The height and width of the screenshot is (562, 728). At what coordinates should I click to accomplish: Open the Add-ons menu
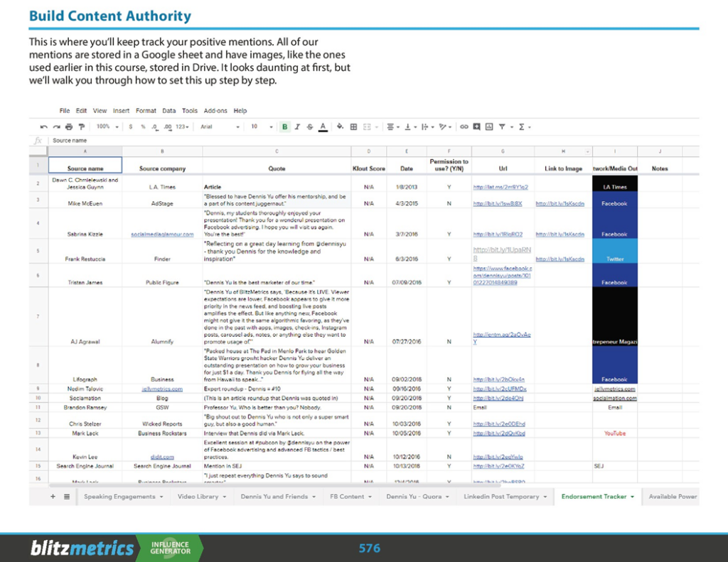[x=215, y=111]
